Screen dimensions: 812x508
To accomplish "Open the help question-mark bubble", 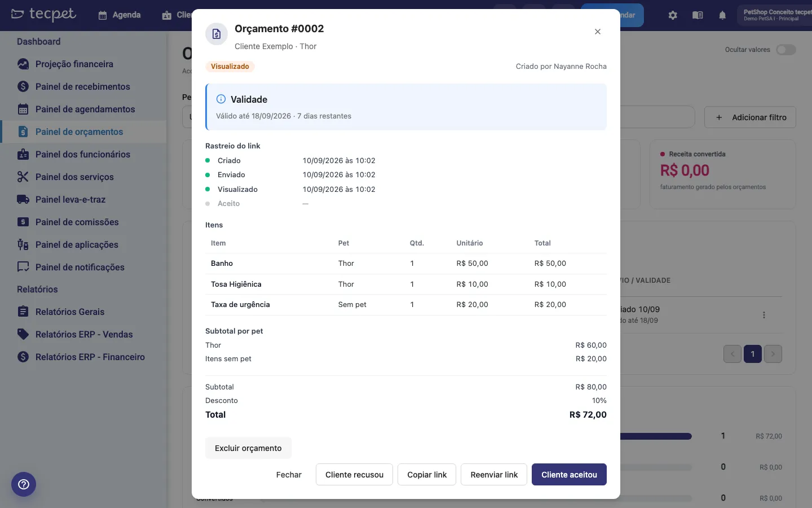I will [24, 484].
